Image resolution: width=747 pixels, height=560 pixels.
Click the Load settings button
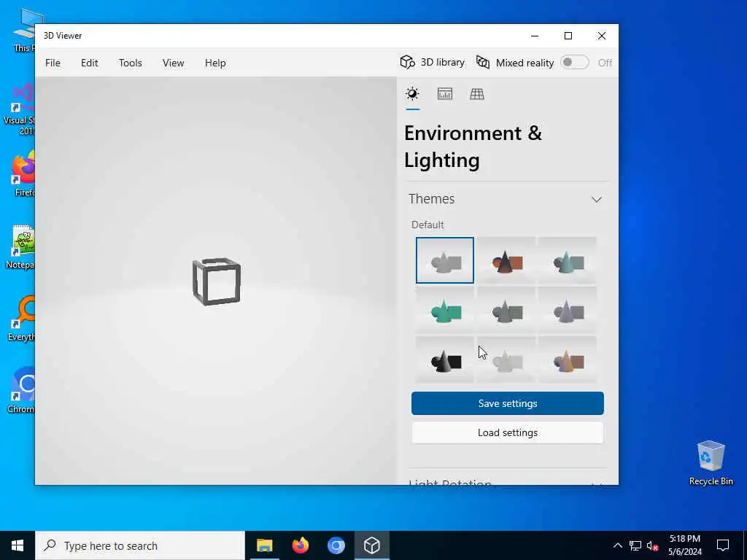pos(508,432)
